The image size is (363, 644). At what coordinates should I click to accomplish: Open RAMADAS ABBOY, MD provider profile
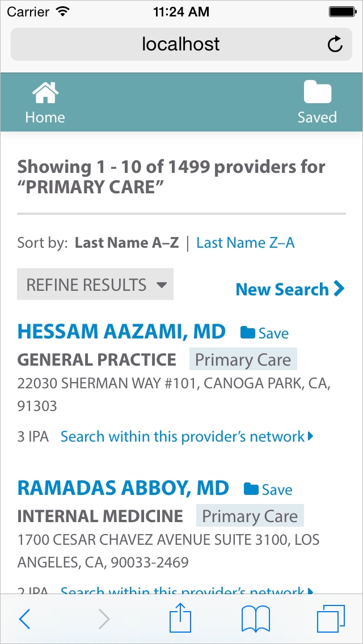tap(123, 488)
